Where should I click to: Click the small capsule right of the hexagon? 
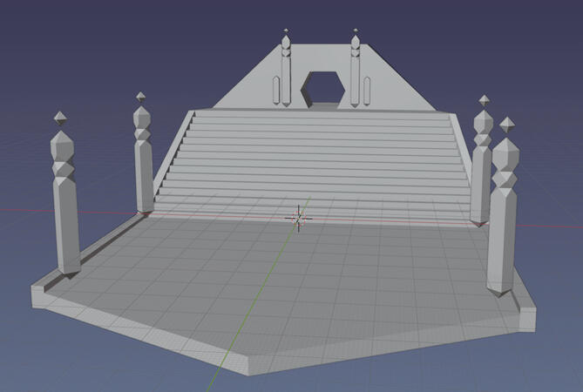click(368, 89)
